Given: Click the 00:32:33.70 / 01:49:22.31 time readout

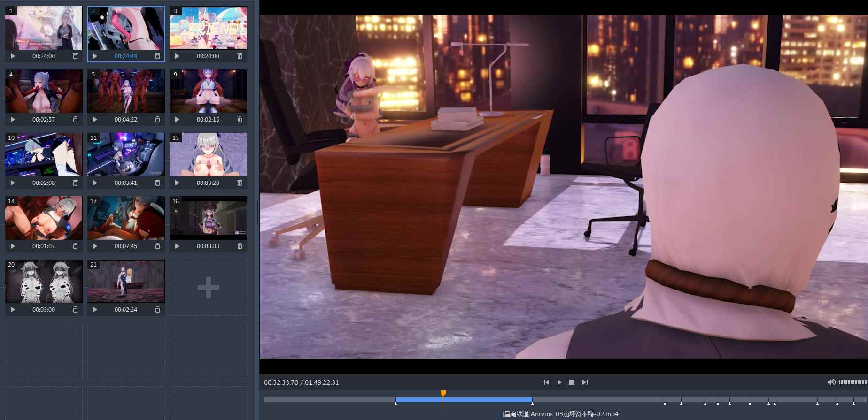Looking at the screenshot, I should 301,382.
